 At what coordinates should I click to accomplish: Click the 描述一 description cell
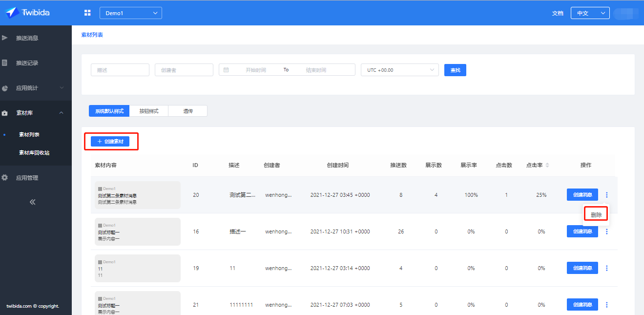[238, 231]
